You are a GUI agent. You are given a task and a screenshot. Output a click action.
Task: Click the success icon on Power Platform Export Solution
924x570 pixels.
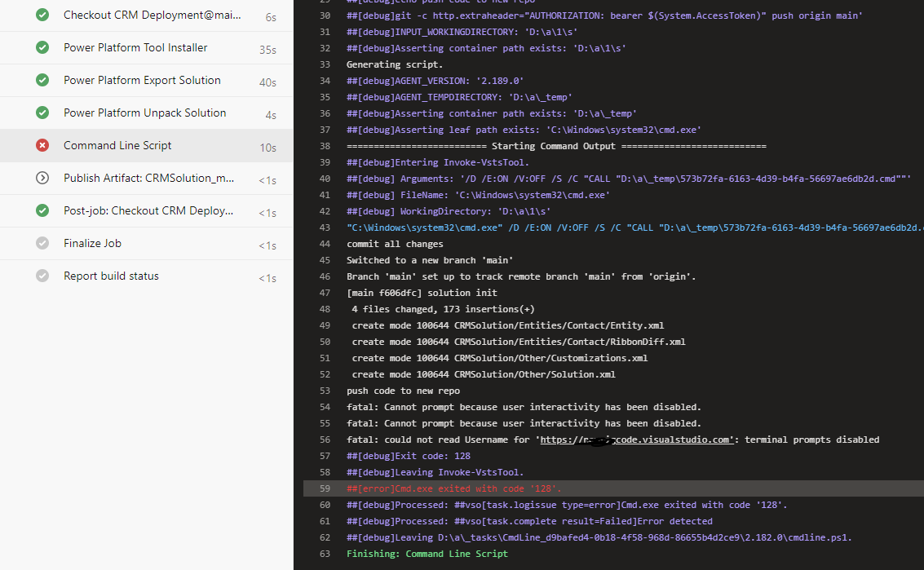point(42,80)
